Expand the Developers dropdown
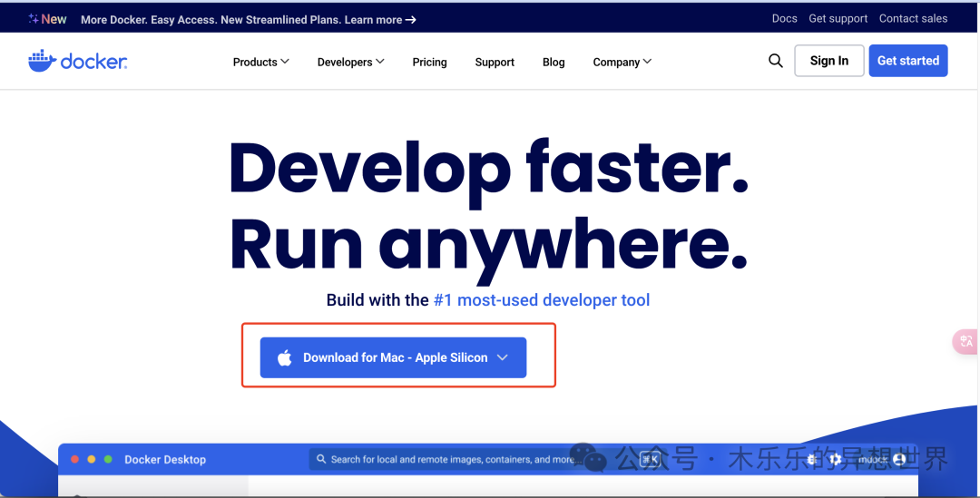 350,62
